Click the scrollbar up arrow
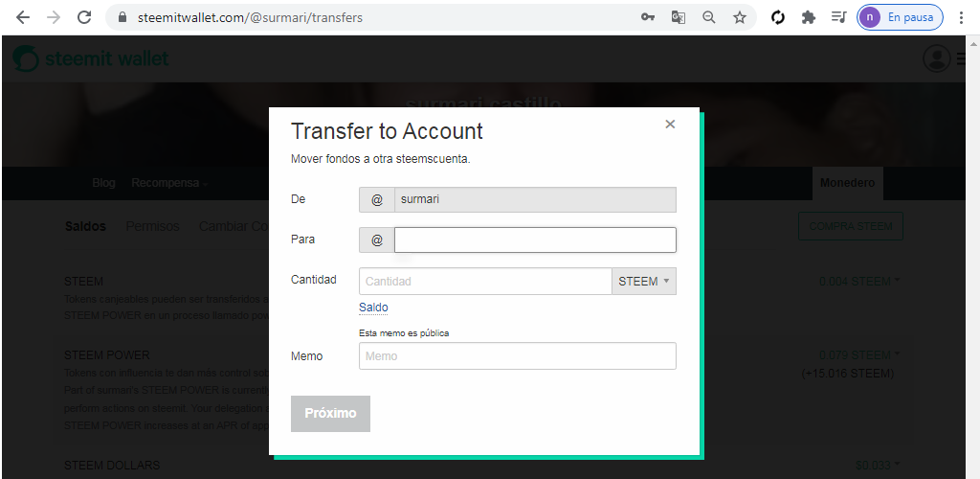980x479 pixels. coord(973,42)
